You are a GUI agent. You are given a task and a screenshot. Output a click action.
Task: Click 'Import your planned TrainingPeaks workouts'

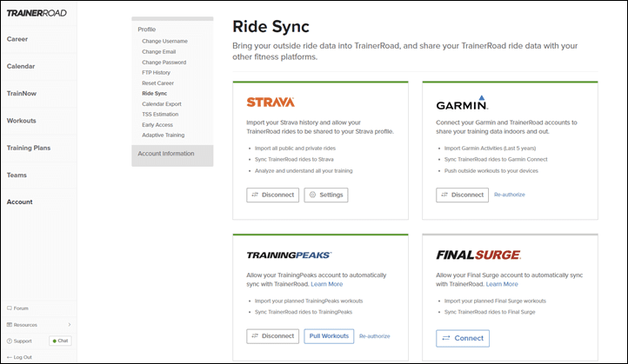point(309,301)
